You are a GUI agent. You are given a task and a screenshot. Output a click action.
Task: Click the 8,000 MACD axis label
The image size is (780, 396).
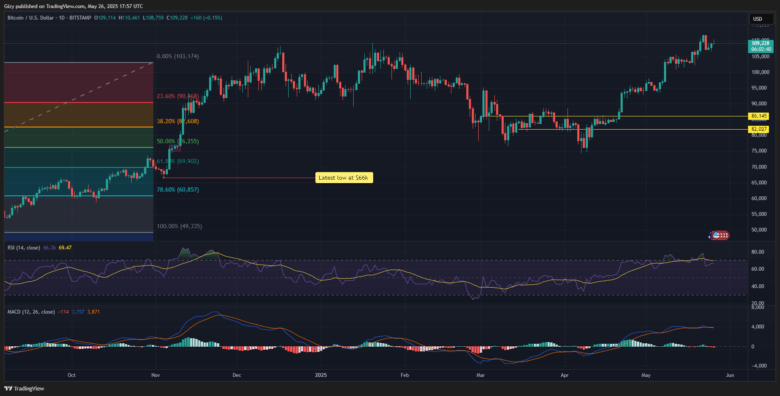point(758,307)
